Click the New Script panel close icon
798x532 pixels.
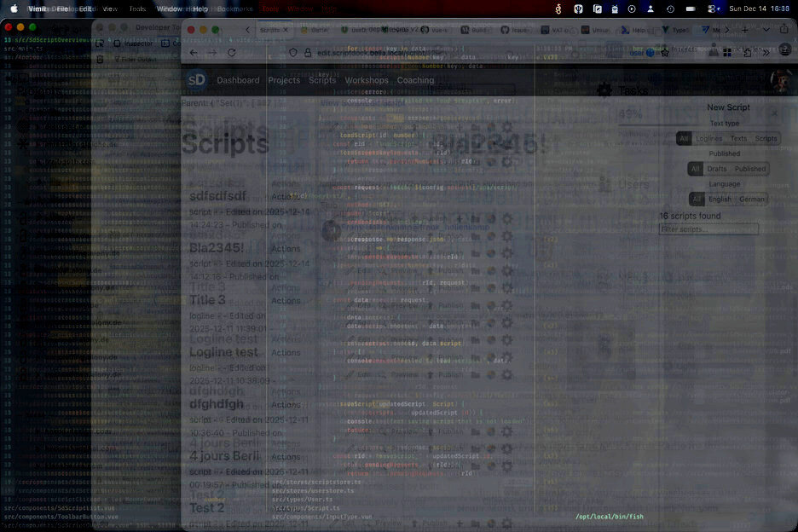[x=774, y=112]
